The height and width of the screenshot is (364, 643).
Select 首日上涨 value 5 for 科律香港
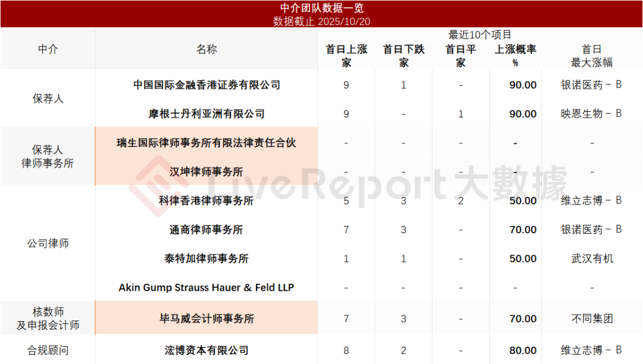[346, 201]
